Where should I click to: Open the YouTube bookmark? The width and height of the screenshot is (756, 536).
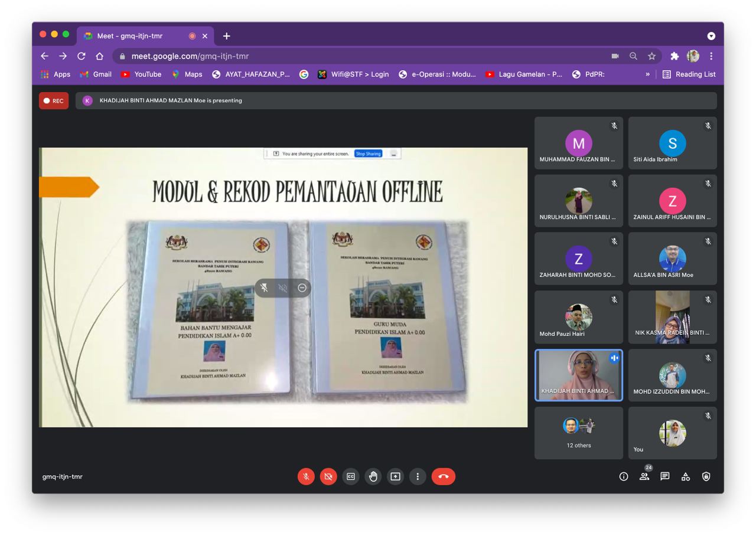click(141, 74)
